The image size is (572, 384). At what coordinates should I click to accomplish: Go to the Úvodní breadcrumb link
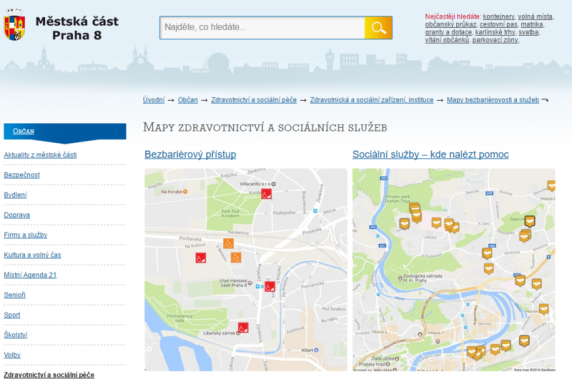pyautogui.click(x=154, y=100)
